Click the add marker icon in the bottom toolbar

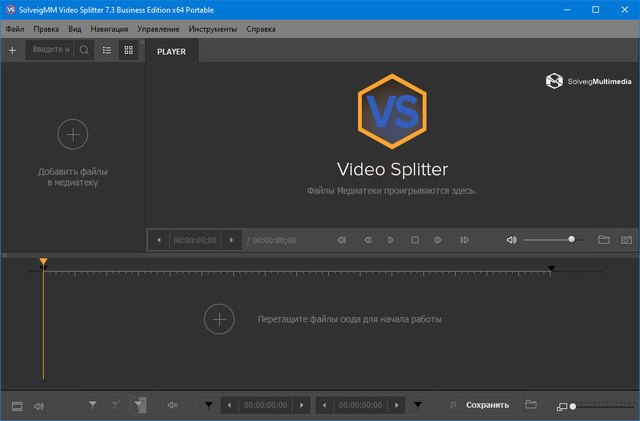[x=93, y=405]
